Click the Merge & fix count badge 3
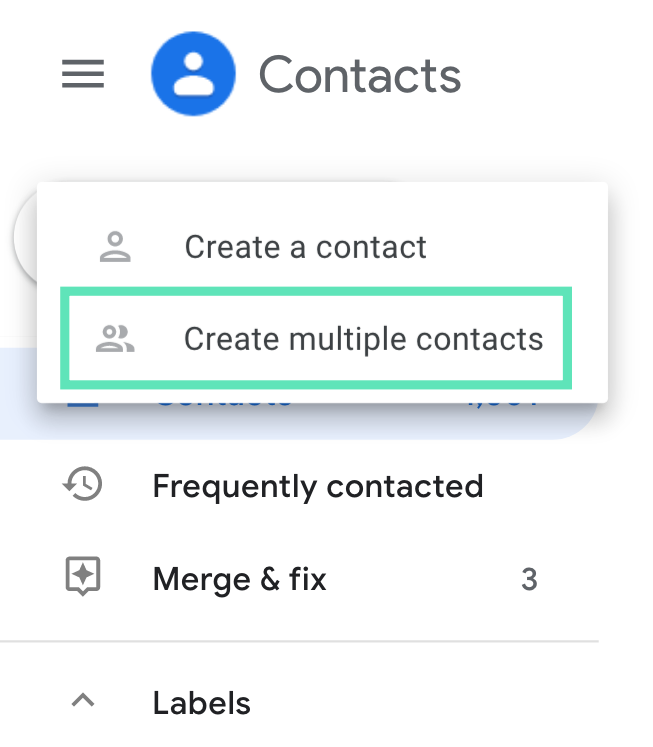 pyautogui.click(x=529, y=579)
